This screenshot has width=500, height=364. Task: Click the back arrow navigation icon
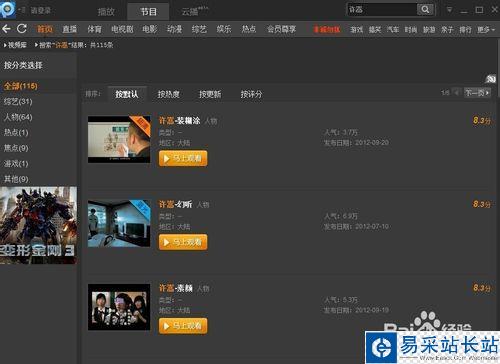coord(6,29)
